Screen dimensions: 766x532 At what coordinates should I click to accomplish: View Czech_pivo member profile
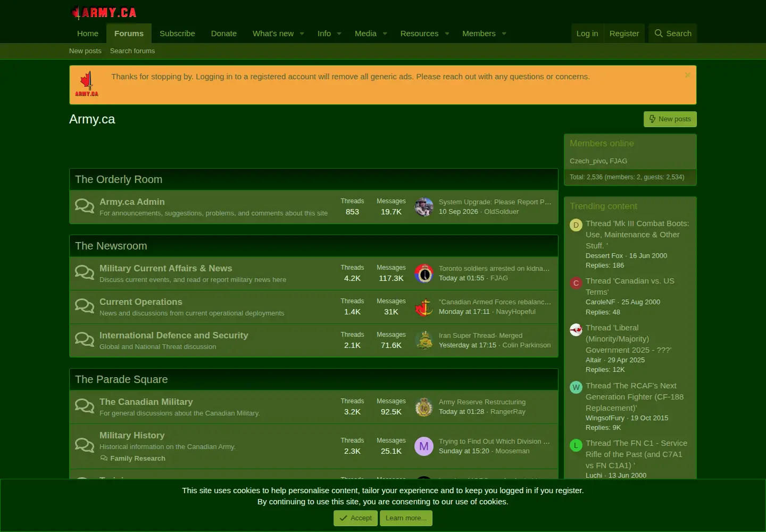[588, 161]
